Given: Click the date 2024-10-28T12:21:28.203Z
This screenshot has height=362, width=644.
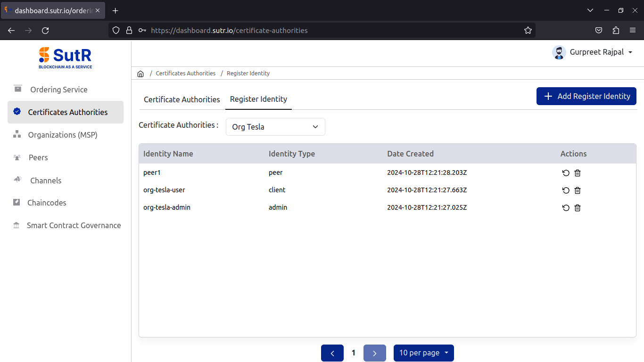Looking at the screenshot, I should (x=427, y=173).
